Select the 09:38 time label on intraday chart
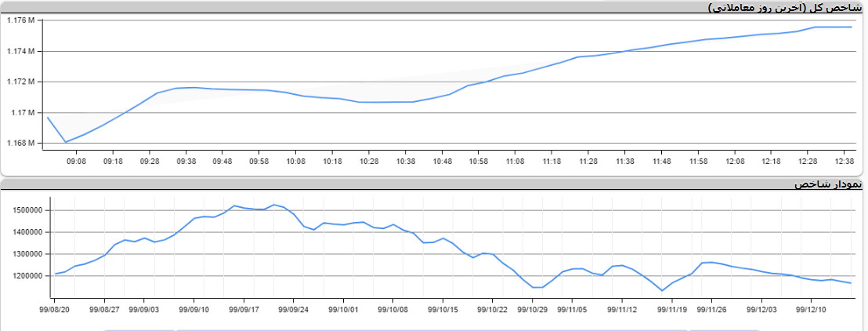Viewport: 868px width, 331px height. pos(186,161)
